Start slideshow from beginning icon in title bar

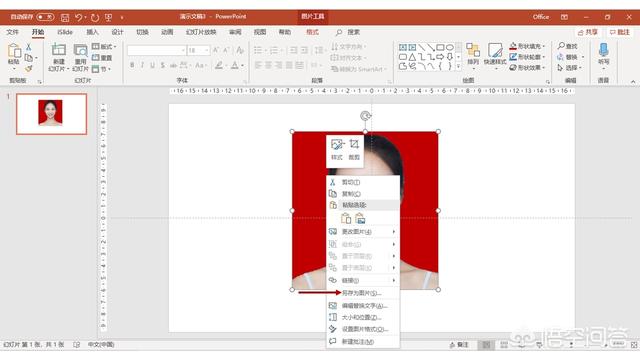(109, 17)
